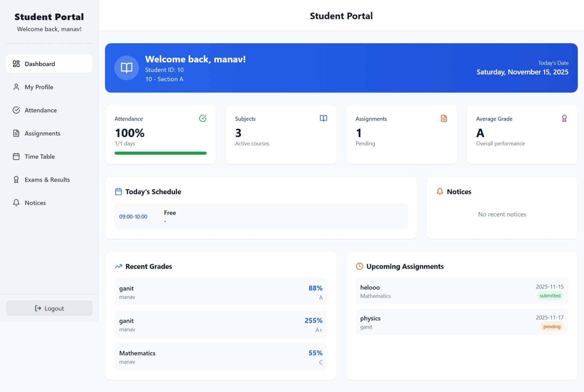Click the Assignments document icon in sidebar
The image size is (584, 392).
pyautogui.click(x=16, y=133)
